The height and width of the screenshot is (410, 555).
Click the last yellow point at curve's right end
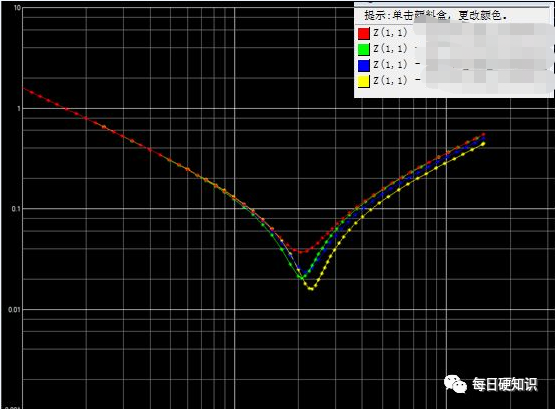pos(483,144)
